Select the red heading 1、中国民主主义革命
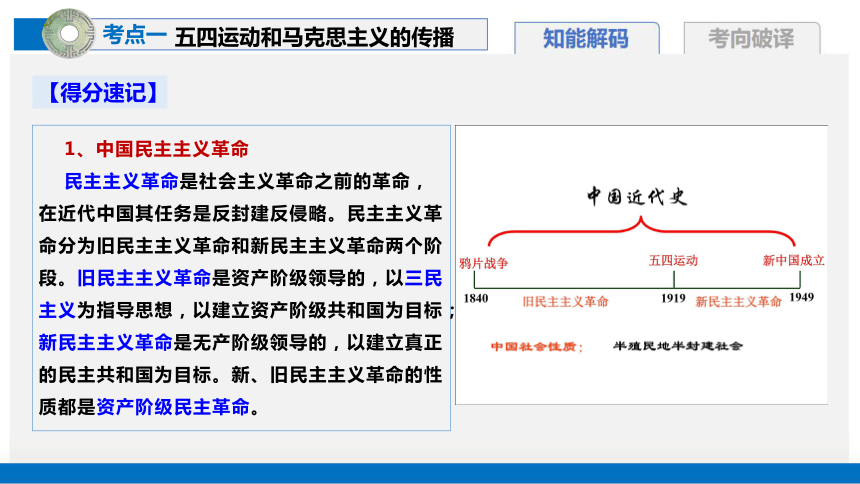The width and height of the screenshot is (860, 484). (x=156, y=149)
